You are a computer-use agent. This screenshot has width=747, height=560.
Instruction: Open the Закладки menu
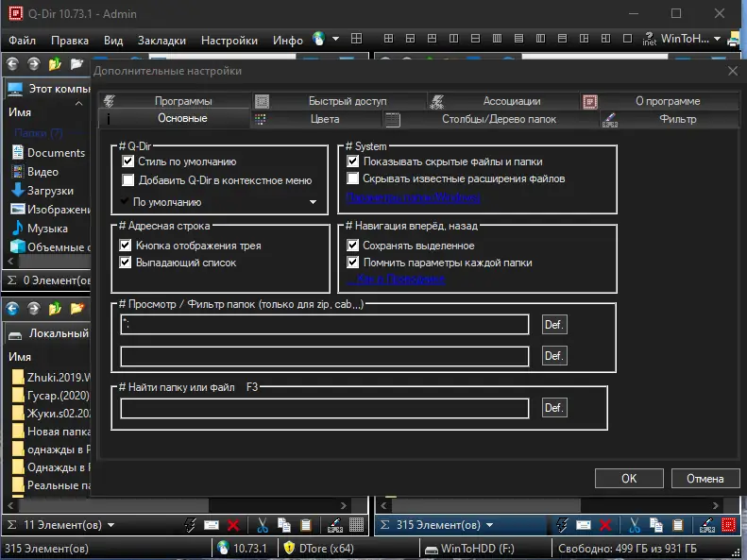(x=161, y=41)
